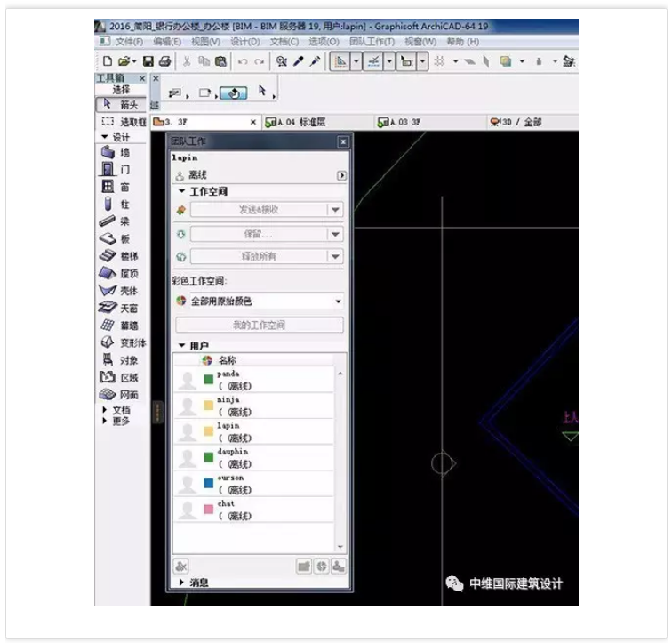Pick up parameters with eyedropper icon
The width and height of the screenshot is (672, 643).
tap(299, 61)
